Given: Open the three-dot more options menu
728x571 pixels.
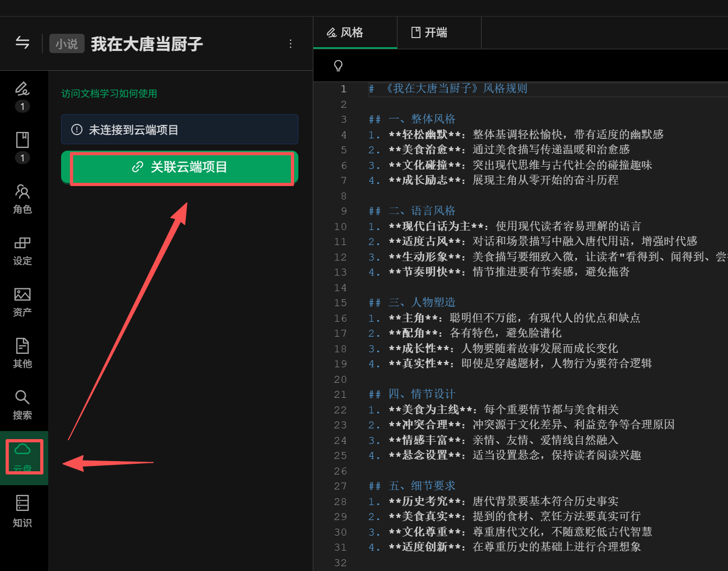Looking at the screenshot, I should [x=290, y=44].
